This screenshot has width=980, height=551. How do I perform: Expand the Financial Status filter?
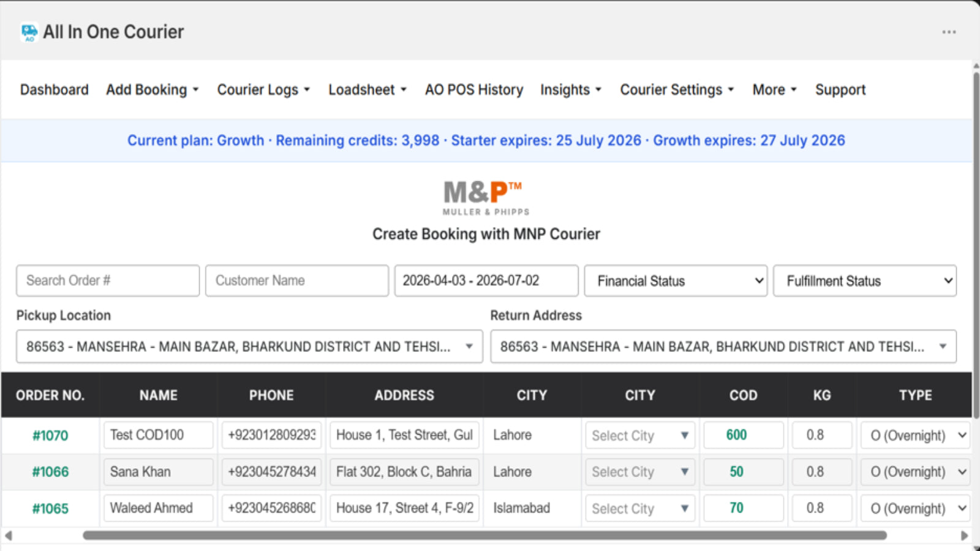(x=676, y=281)
